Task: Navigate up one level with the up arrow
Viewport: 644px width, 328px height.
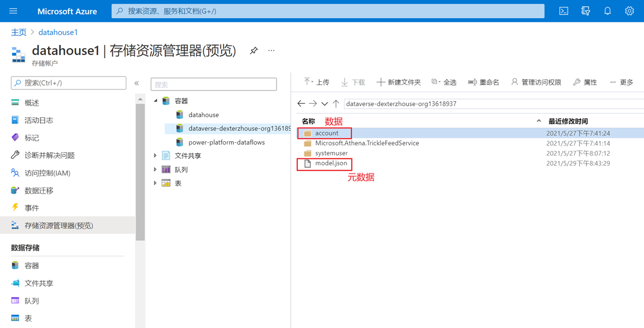Action: [x=336, y=103]
